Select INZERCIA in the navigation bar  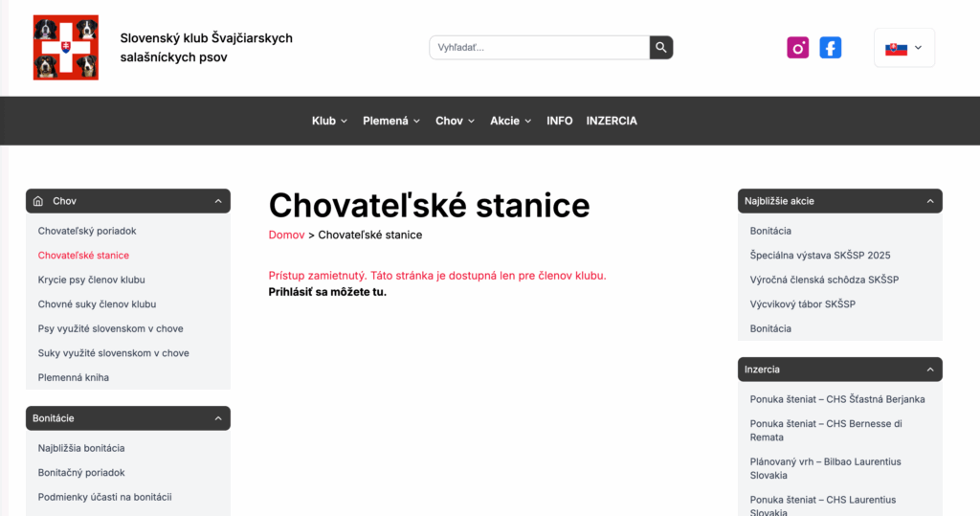[612, 121]
